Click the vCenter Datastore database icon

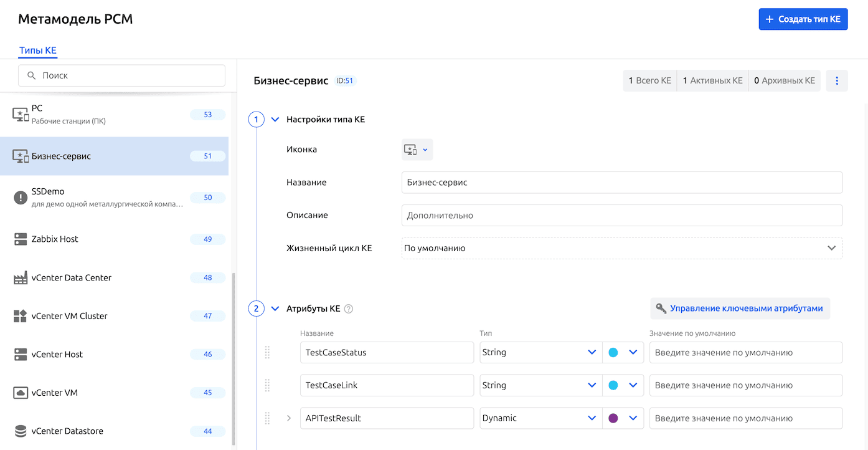click(x=21, y=431)
